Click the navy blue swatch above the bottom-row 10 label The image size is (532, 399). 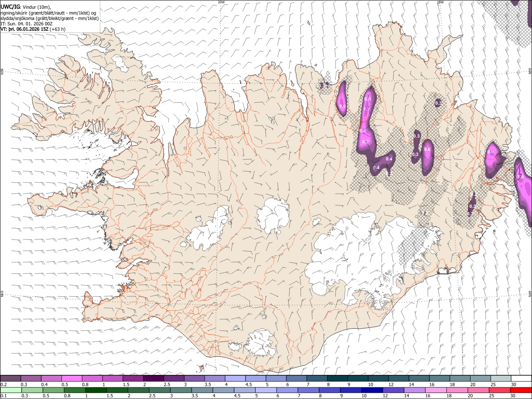click(x=372, y=390)
